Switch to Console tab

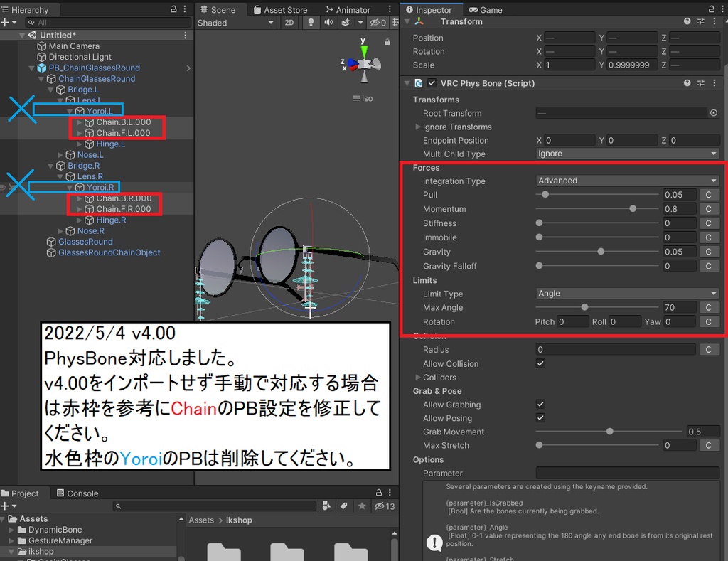point(77,493)
